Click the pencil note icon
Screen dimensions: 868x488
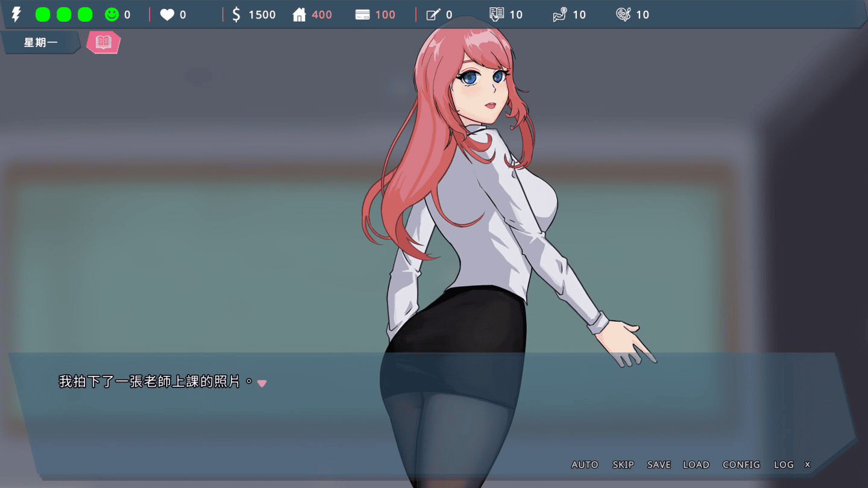(x=433, y=15)
